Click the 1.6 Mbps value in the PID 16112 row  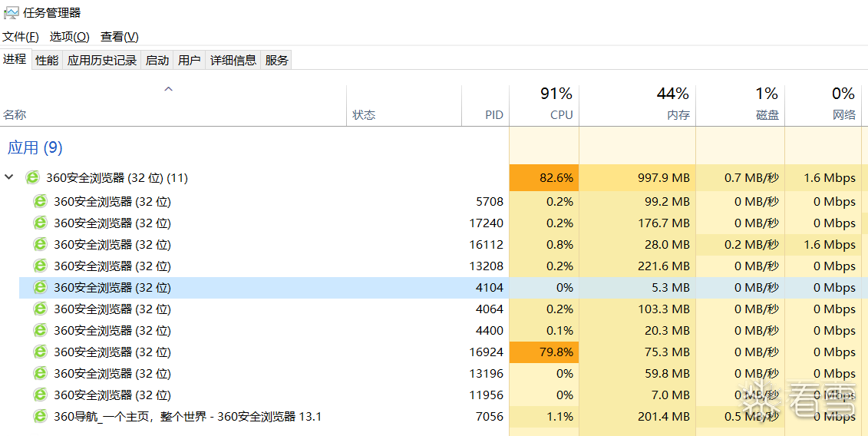(x=830, y=244)
